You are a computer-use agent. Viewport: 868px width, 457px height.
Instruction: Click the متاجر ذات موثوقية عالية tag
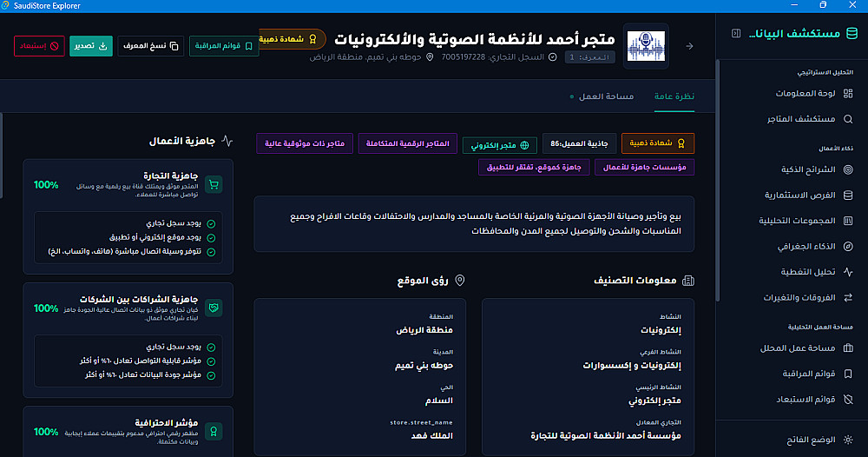(305, 143)
